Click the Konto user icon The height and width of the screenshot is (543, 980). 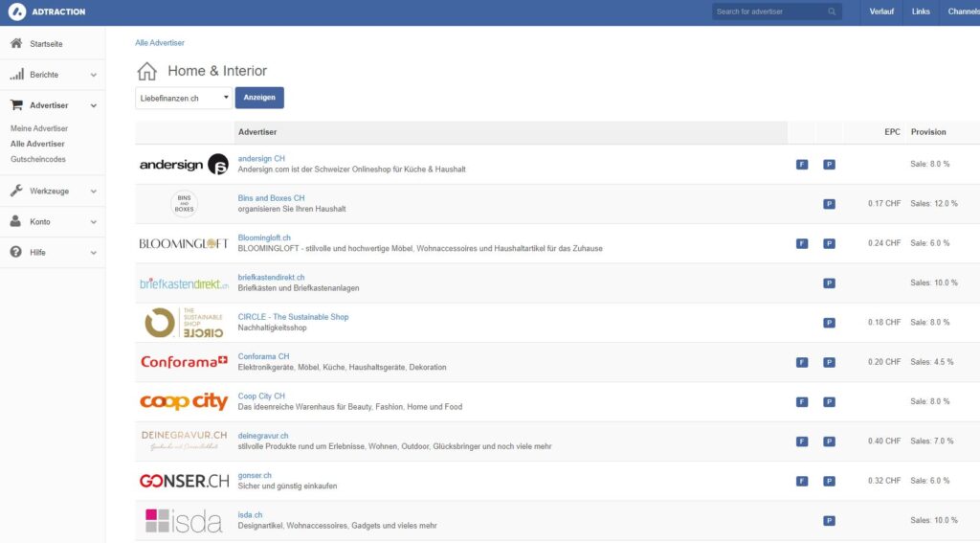pos(15,221)
